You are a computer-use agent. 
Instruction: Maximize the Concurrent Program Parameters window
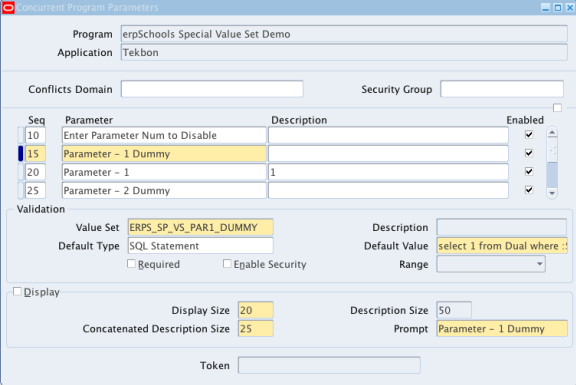click(x=558, y=8)
